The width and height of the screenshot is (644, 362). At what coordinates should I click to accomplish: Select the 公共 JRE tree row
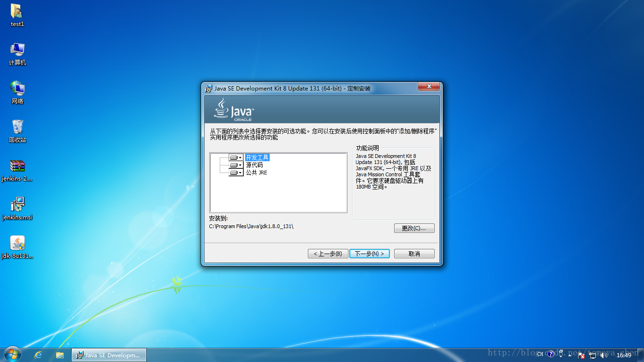pos(256,173)
